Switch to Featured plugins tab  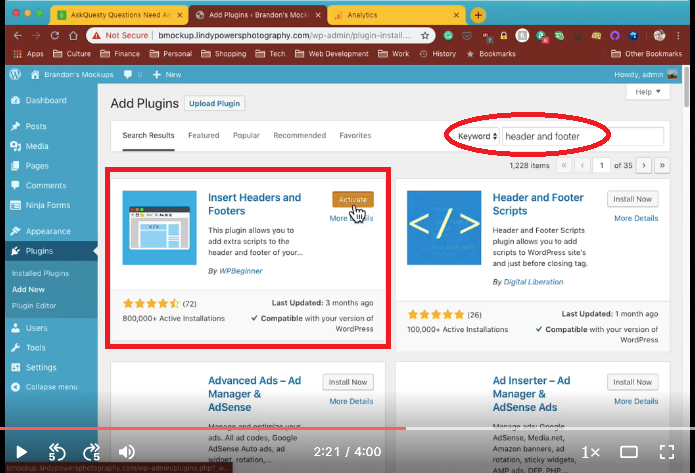pyautogui.click(x=203, y=135)
